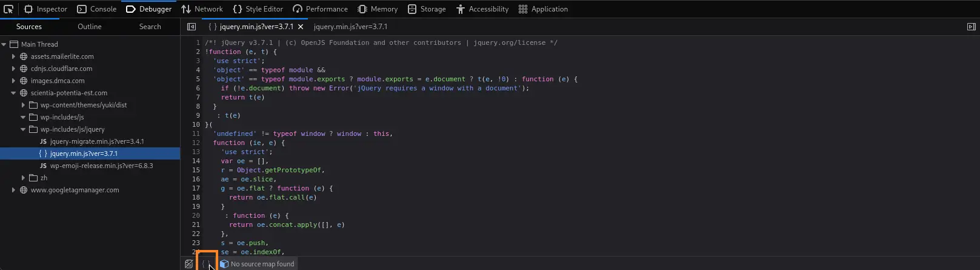Toggle the right breakpoints pane icon

(971, 27)
